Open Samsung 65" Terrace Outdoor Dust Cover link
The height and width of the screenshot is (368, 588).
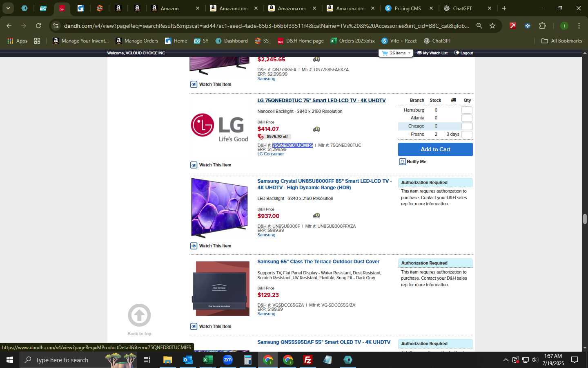pyautogui.click(x=318, y=262)
